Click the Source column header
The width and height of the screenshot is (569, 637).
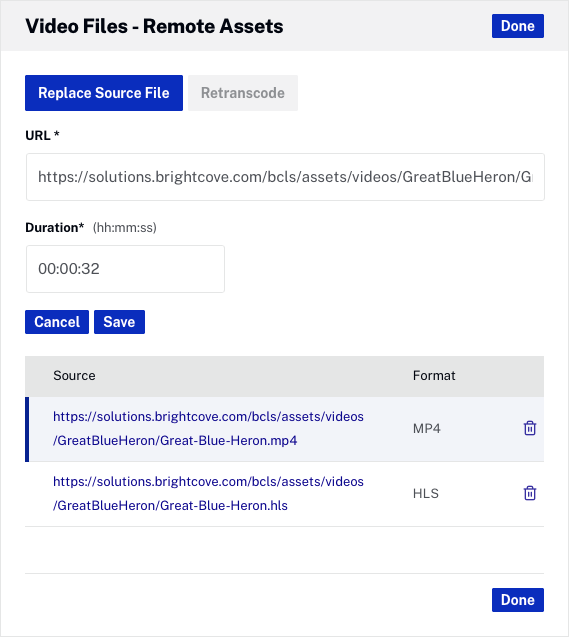point(74,375)
